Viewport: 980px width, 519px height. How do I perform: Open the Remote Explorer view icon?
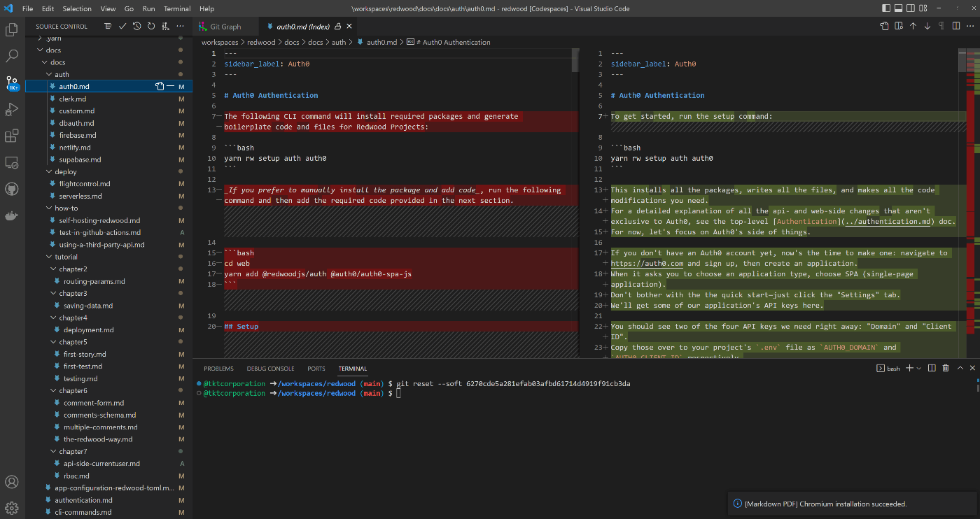click(12, 163)
